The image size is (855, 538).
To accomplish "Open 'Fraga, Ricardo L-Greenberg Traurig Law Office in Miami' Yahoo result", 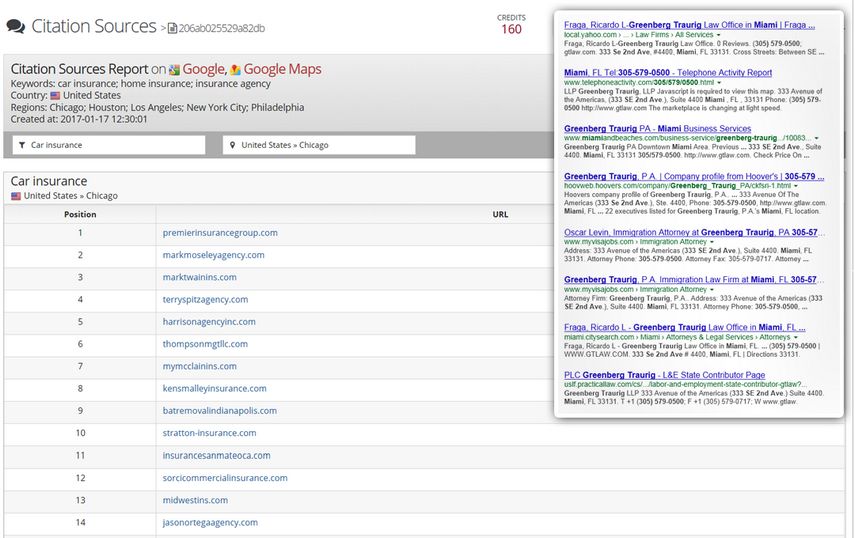I will (689, 25).
